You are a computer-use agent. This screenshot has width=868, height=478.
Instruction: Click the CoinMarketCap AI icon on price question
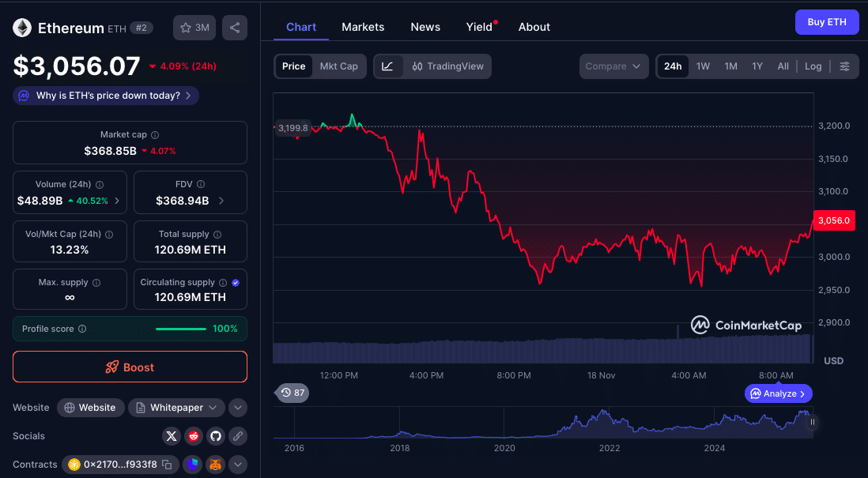coord(23,96)
